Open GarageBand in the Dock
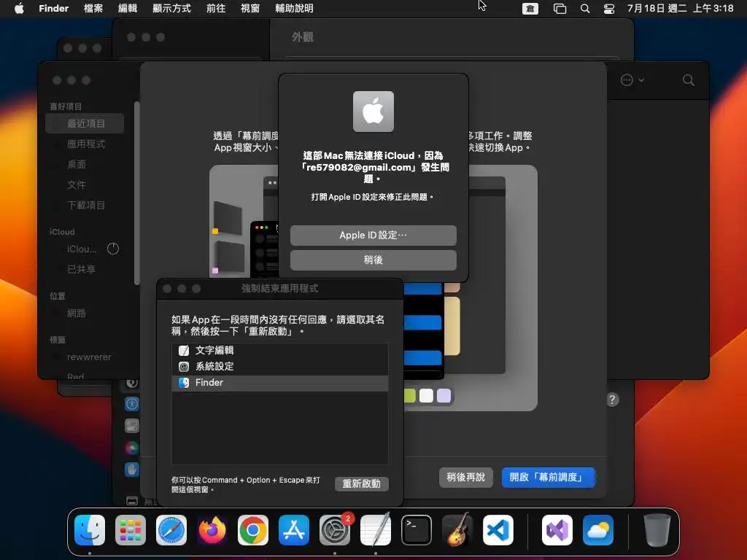 (x=457, y=530)
